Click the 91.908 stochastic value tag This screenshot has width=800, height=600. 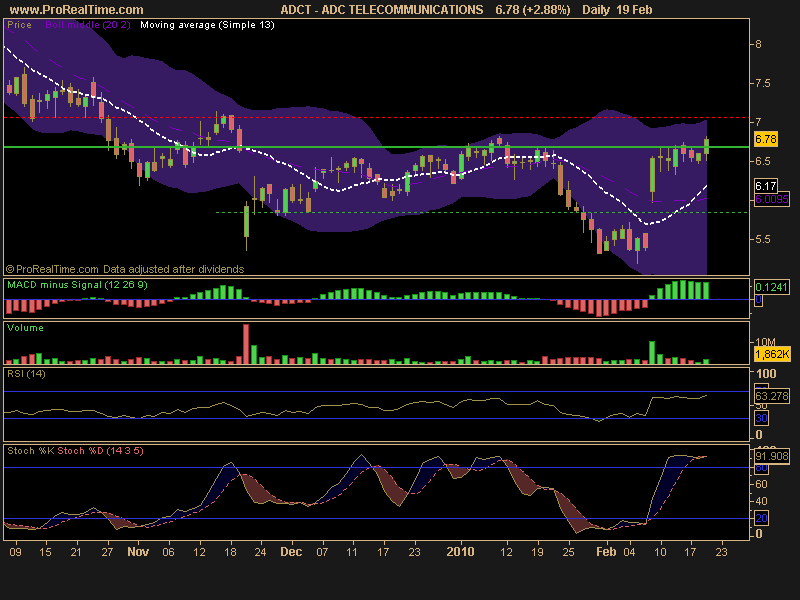pyautogui.click(x=771, y=456)
